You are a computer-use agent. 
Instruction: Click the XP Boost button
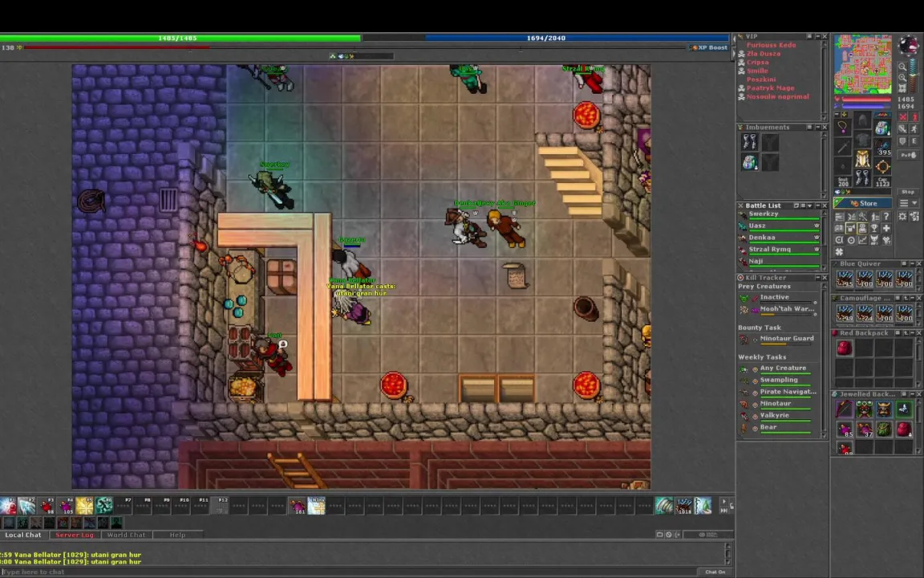pyautogui.click(x=710, y=47)
